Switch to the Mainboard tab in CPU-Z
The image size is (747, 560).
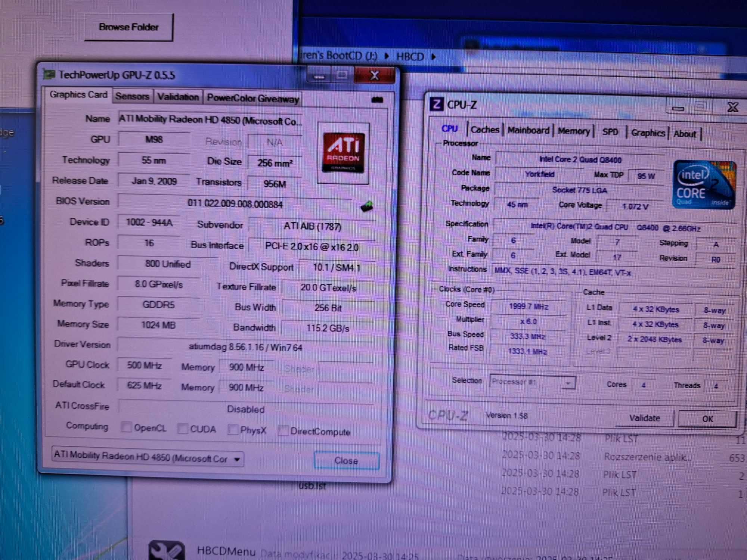(x=528, y=130)
